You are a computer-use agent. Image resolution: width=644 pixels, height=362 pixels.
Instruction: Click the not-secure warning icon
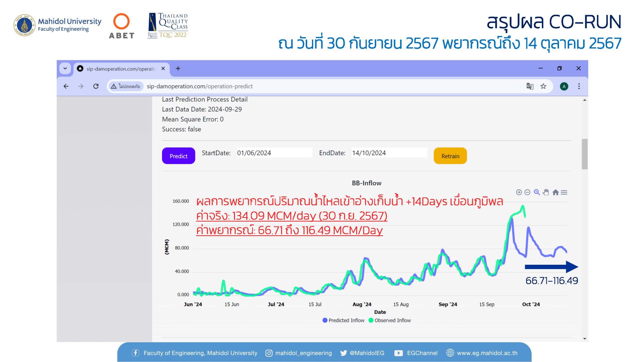(114, 86)
